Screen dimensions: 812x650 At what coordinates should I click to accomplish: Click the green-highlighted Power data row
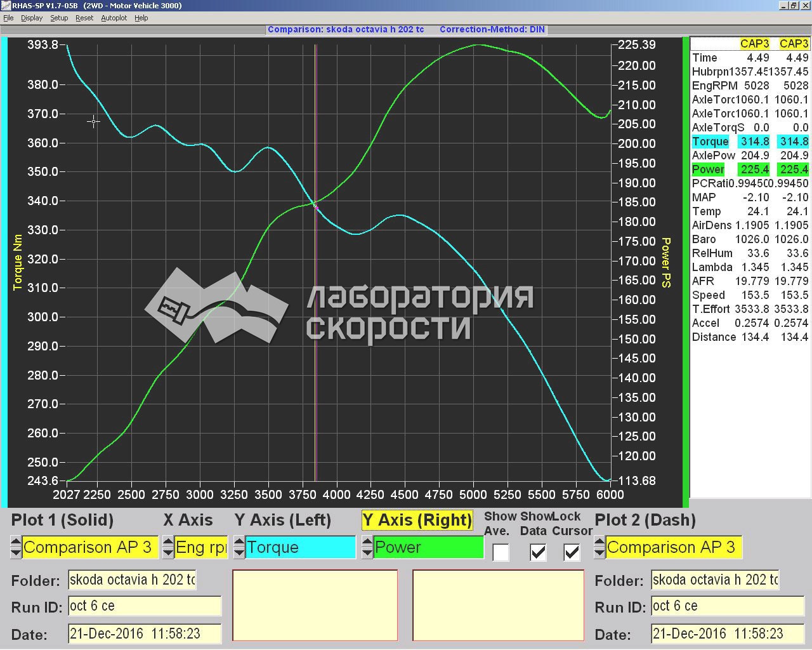click(x=750, y=169)
